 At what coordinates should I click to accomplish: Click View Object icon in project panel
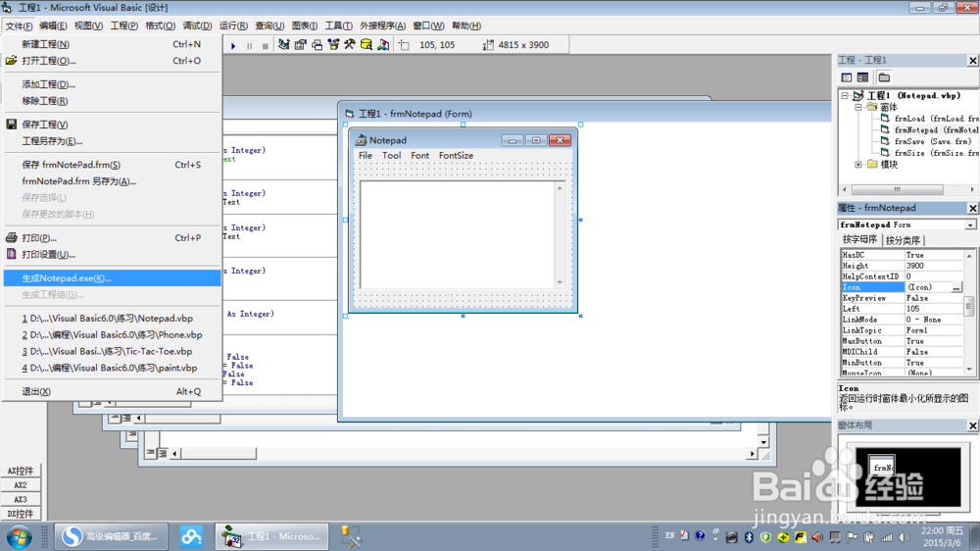863,77
